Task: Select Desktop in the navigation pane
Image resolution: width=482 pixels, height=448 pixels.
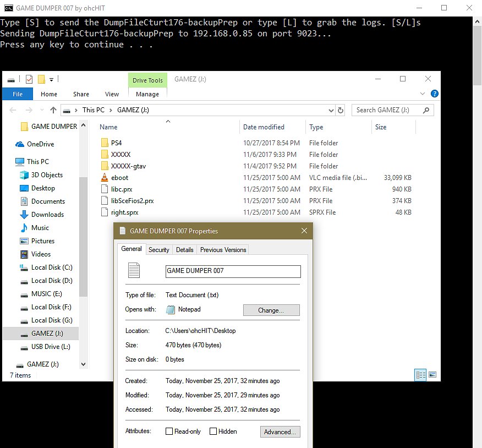Action: tap(37, 188)
